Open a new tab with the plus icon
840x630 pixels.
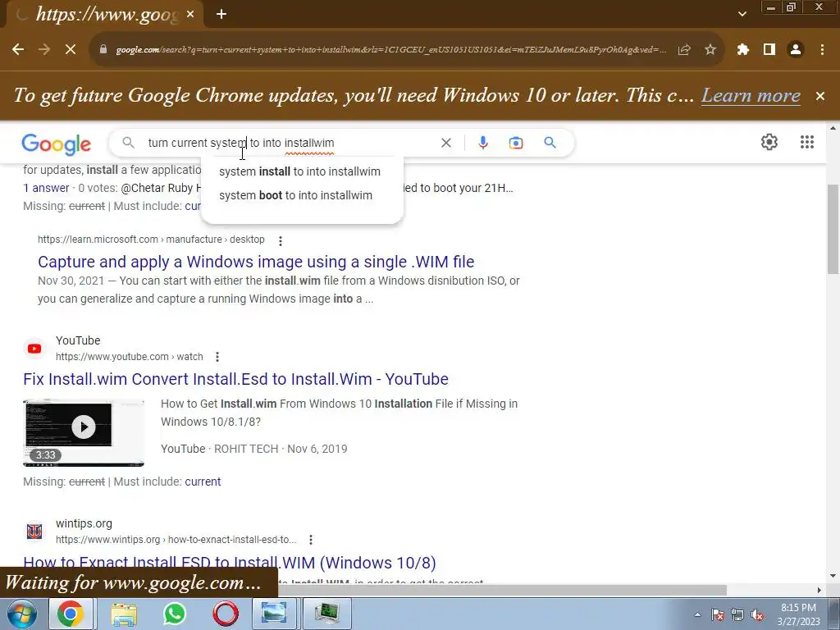click(221, 15)
